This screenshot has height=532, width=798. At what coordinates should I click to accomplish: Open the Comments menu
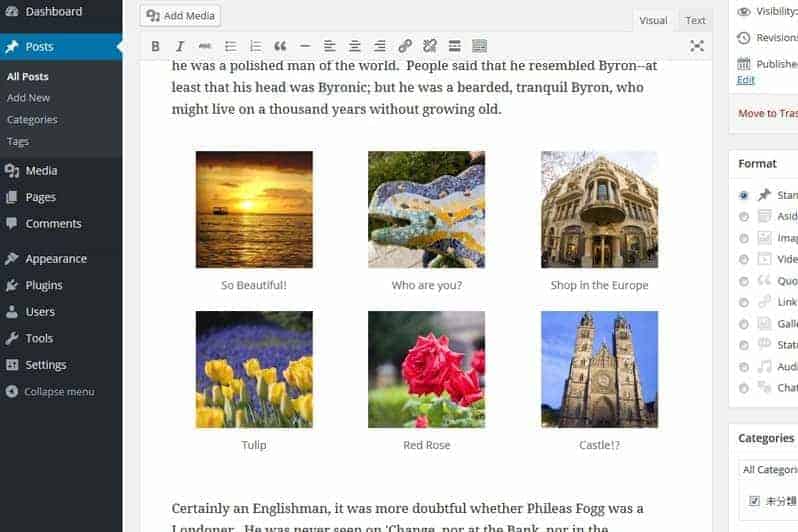click(61, 223)
